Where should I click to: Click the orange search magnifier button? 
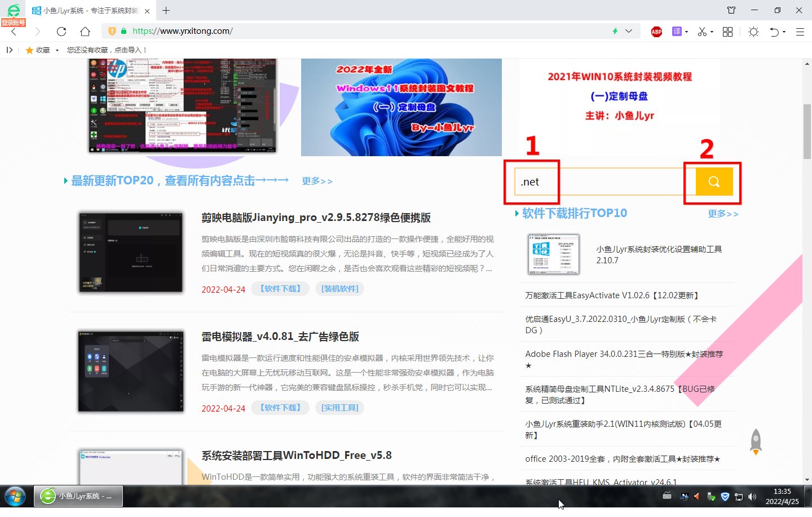point(714,182)
